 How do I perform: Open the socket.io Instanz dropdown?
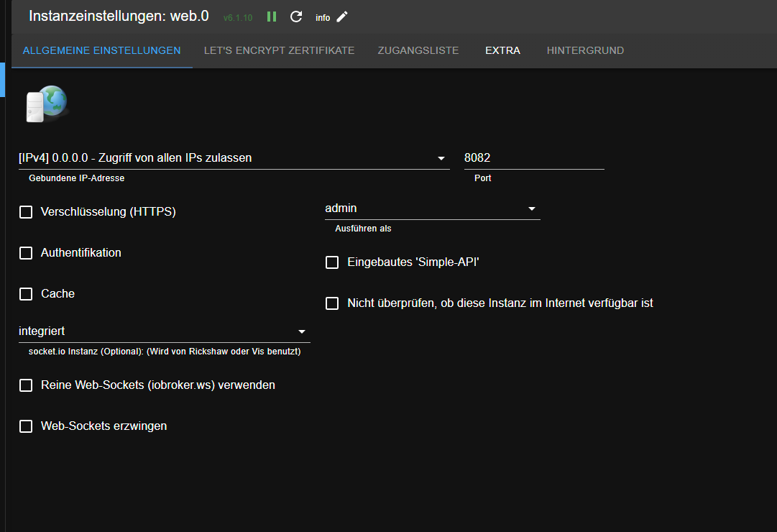[164, 331]
